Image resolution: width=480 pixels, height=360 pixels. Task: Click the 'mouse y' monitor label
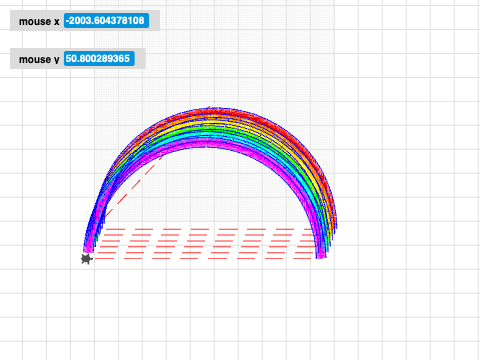(39, 59)
